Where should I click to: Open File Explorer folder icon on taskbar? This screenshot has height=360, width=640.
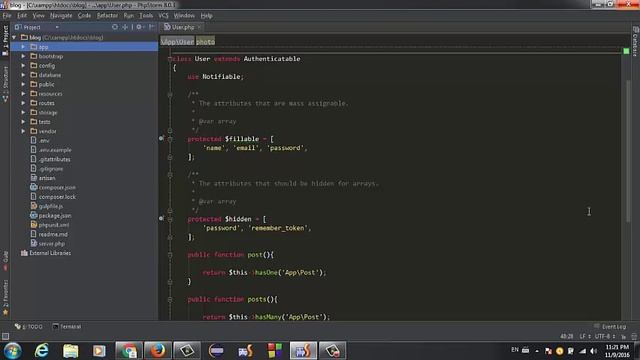pyautogui.click(x=70, y=351)
